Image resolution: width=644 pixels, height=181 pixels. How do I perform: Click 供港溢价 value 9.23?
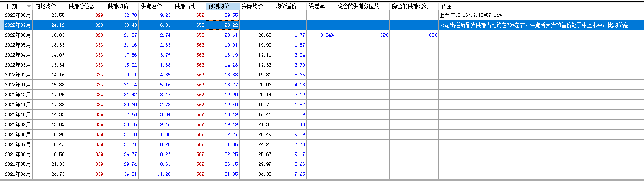point(156,15)
